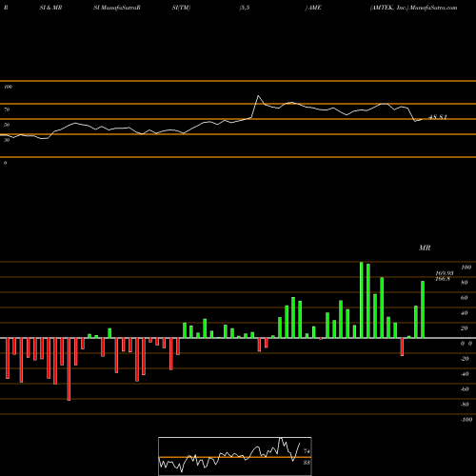Click the RSI line's highest peak point
The height and width of the screenshot is (476, 476).
[x=258, y=95]
